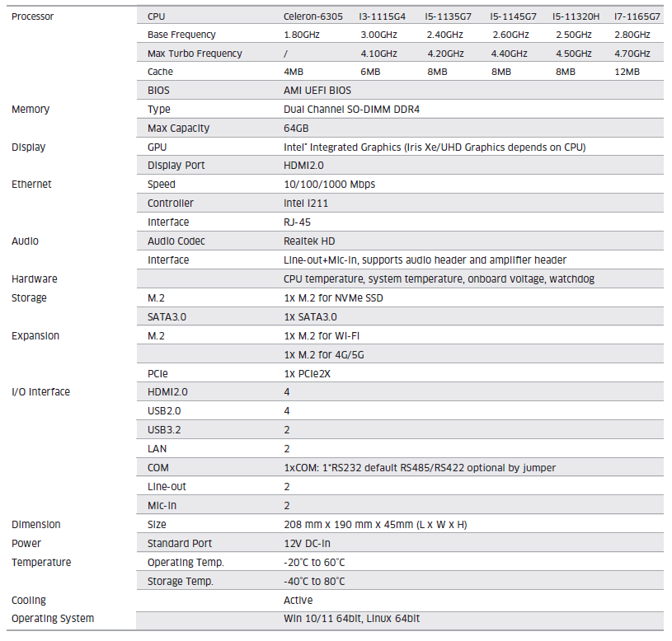The height and width of the screenshot is (641, 672).
Task: Select the Realtek HD audio codec value
Action: 310,241
